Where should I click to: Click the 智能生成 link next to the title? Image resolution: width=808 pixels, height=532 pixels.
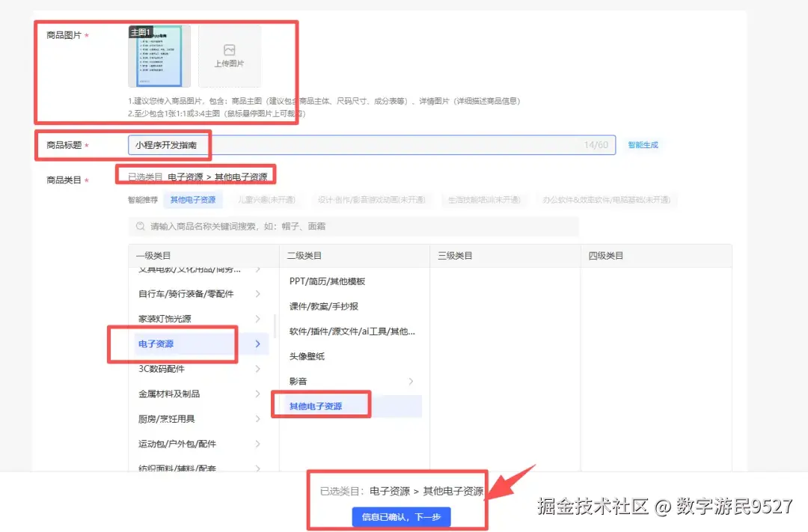click(643, 145)
